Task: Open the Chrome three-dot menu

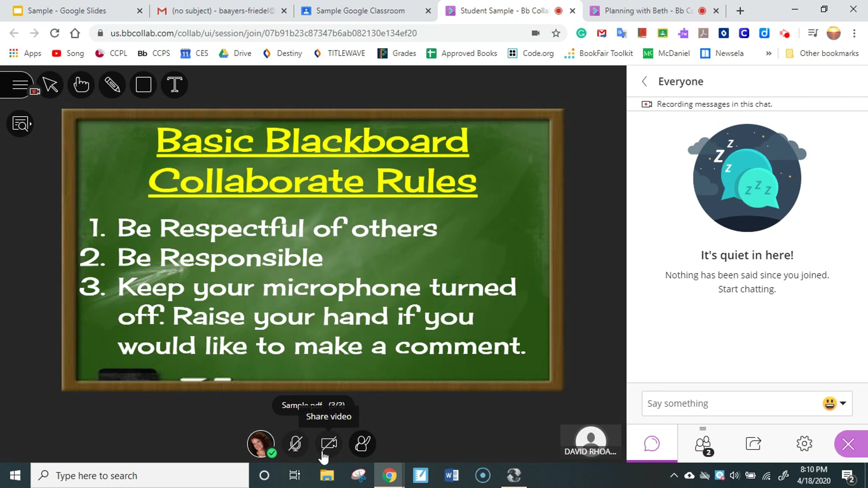Action: coord(854,33)
